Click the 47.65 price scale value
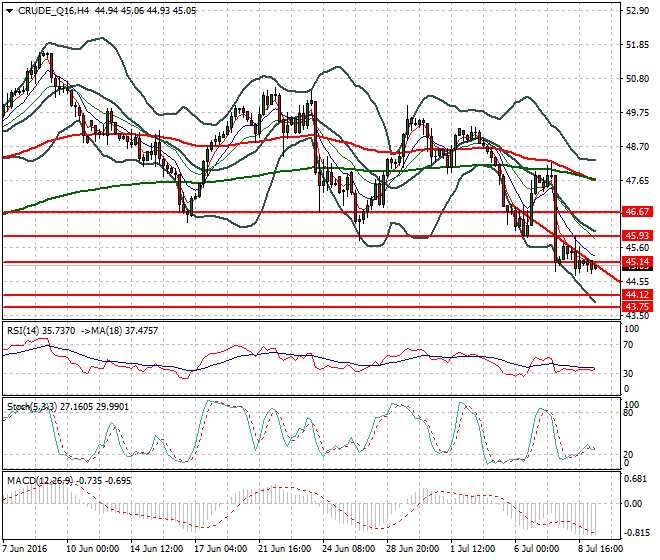This screenshot has height=560, width=660. [637, 181]
